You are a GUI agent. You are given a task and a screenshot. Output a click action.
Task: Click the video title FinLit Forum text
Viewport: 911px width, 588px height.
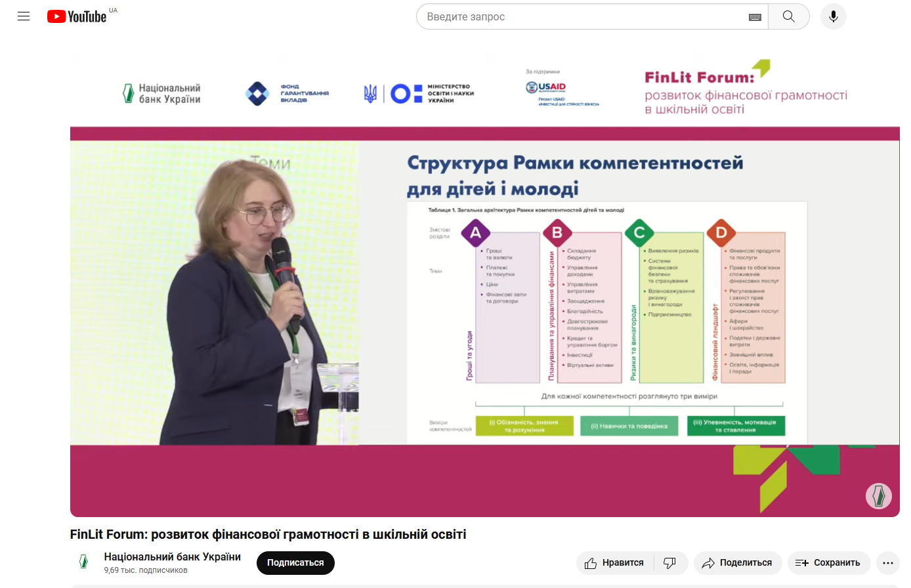click(x=268, y=534)
